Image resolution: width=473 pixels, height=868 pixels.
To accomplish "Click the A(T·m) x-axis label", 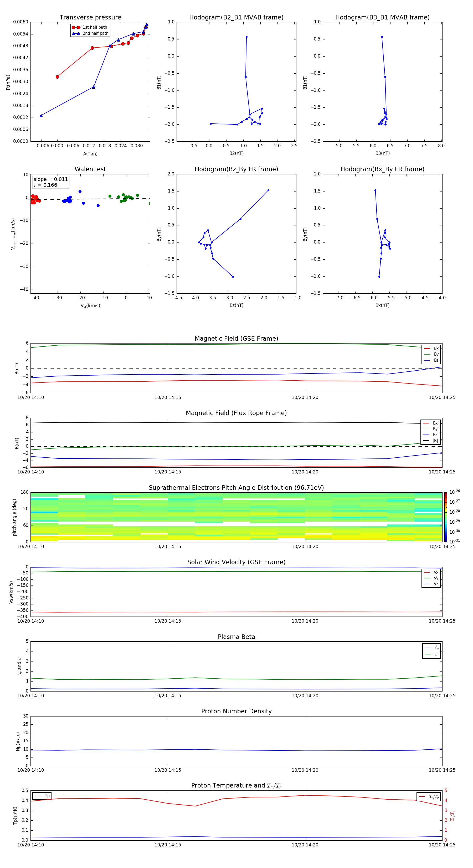I will (90, 154).
